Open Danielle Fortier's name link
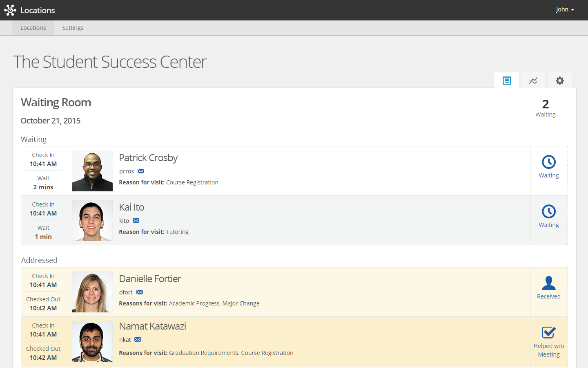Viewport: 588px width, 368px height. pyautogui.click(x=150, y=279)
